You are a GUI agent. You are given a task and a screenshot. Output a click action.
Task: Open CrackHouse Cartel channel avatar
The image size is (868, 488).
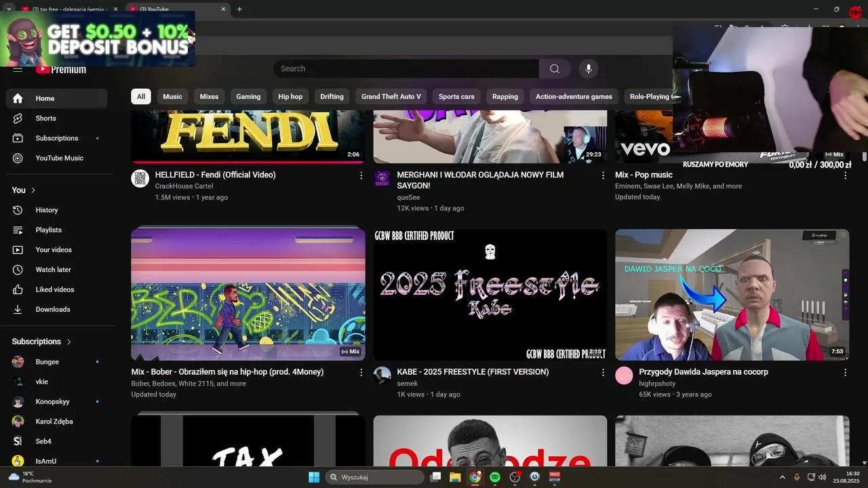coord(140,179)
